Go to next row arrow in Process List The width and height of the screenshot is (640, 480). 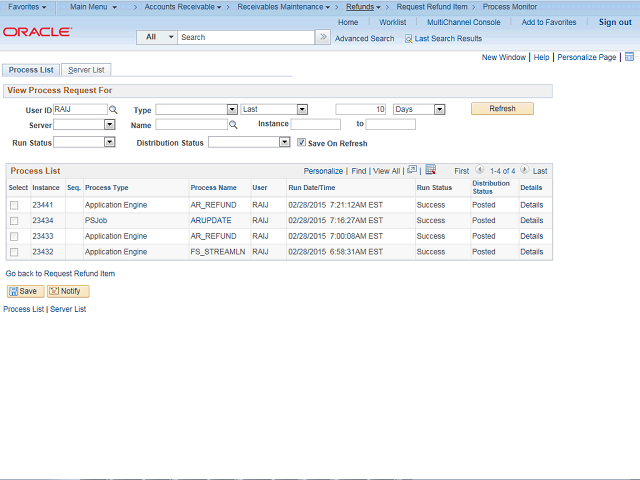coord(524,171)
